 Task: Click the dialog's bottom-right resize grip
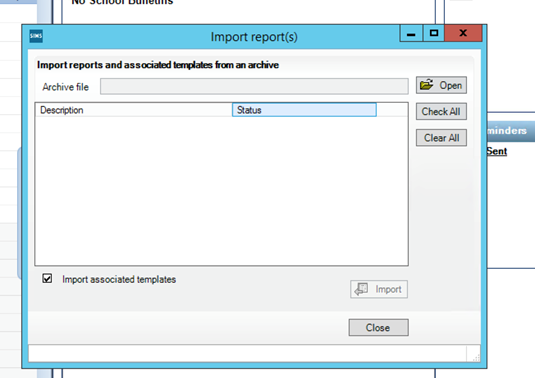tap(476, 358)
